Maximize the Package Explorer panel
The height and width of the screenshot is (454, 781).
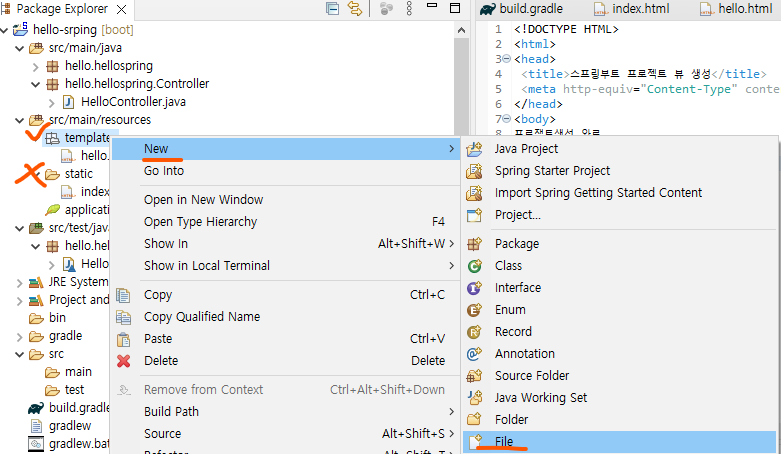point(455,8)
